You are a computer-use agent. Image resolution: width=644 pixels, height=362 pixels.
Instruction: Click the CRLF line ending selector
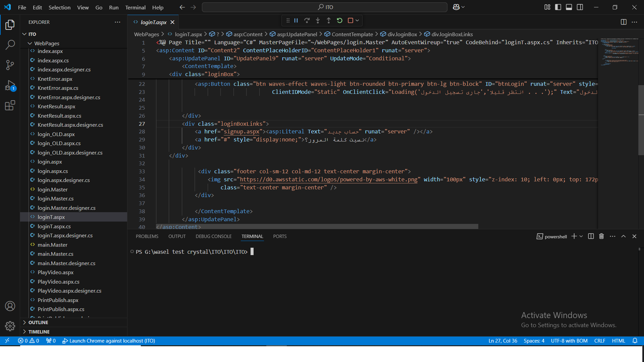pyautogui.click(x=600, y=341)
